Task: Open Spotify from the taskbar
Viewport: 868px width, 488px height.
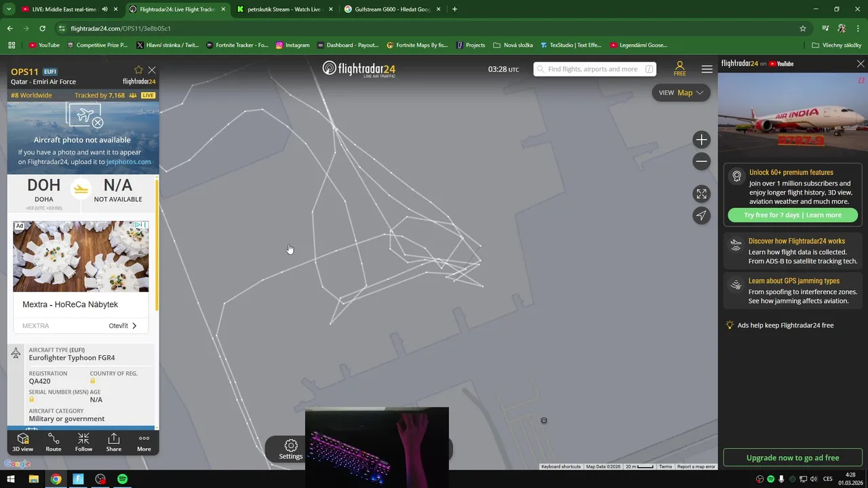Action: (x=122, y=479)
